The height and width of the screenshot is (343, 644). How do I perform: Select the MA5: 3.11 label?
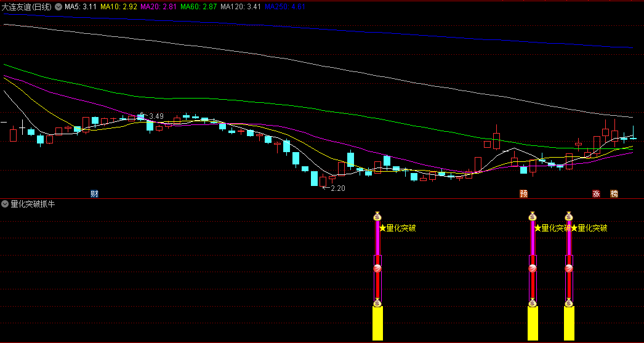click(x=81, y=7)
